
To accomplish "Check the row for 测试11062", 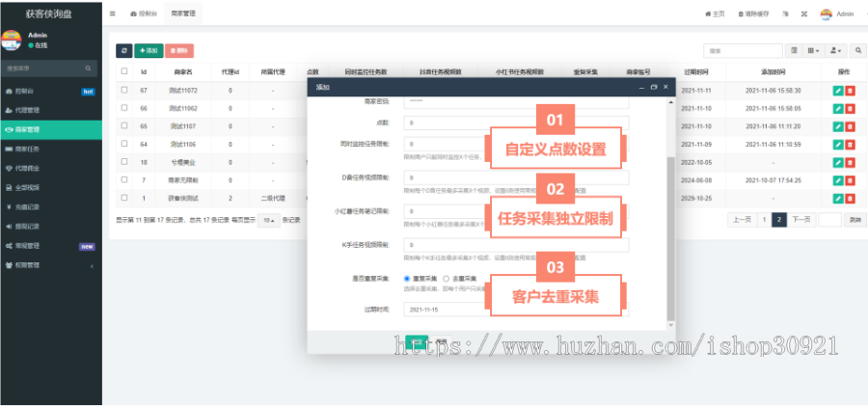I will click(124, 107).
